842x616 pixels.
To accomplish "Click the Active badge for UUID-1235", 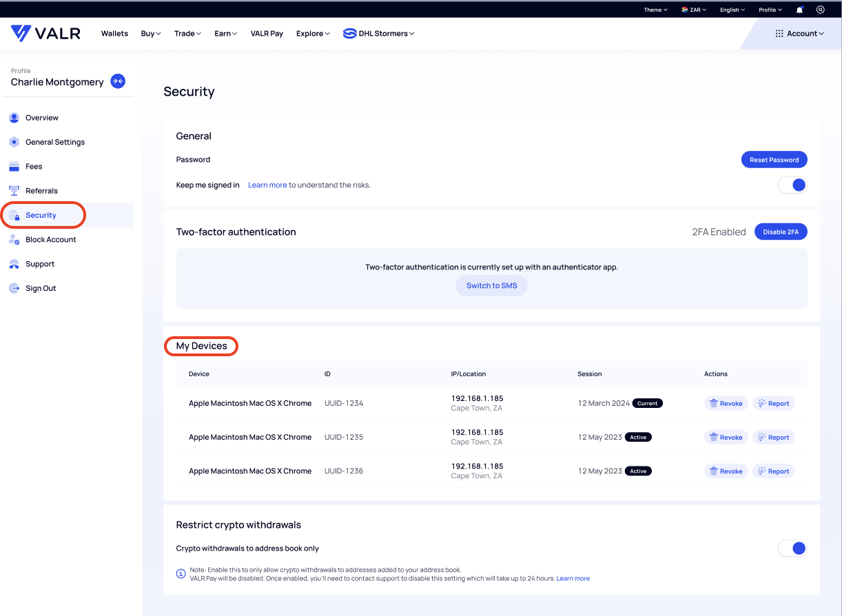I will click(638, 437).
